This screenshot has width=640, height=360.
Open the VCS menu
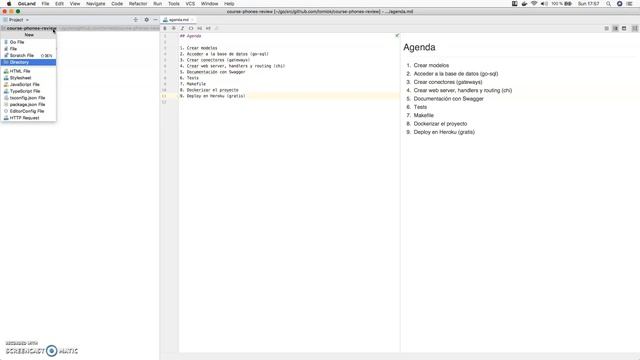click(x=190, y=4)
